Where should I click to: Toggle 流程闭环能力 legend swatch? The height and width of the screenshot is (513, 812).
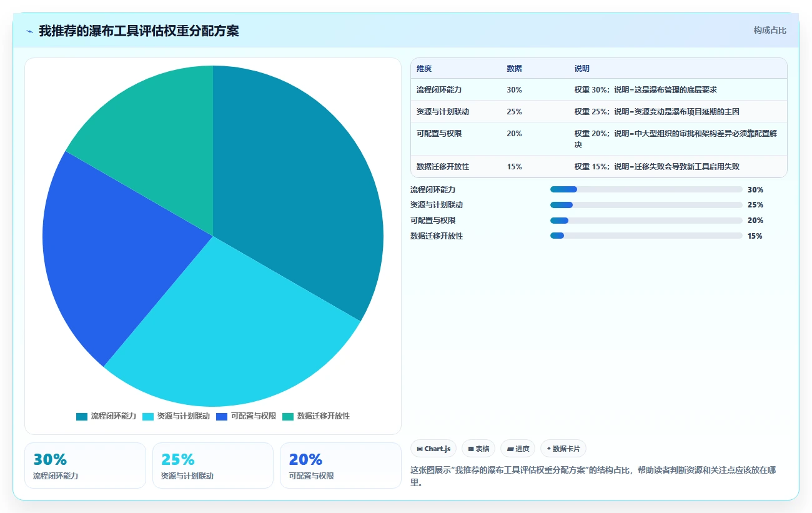pyautogui.click(x=82, y=416)
